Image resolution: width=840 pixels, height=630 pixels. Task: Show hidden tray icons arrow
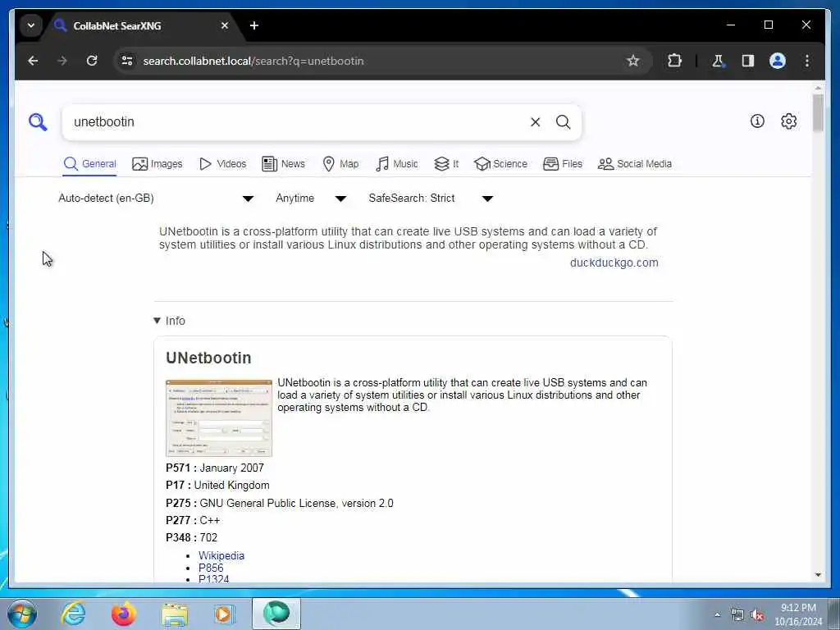click(x=717, y=615)
